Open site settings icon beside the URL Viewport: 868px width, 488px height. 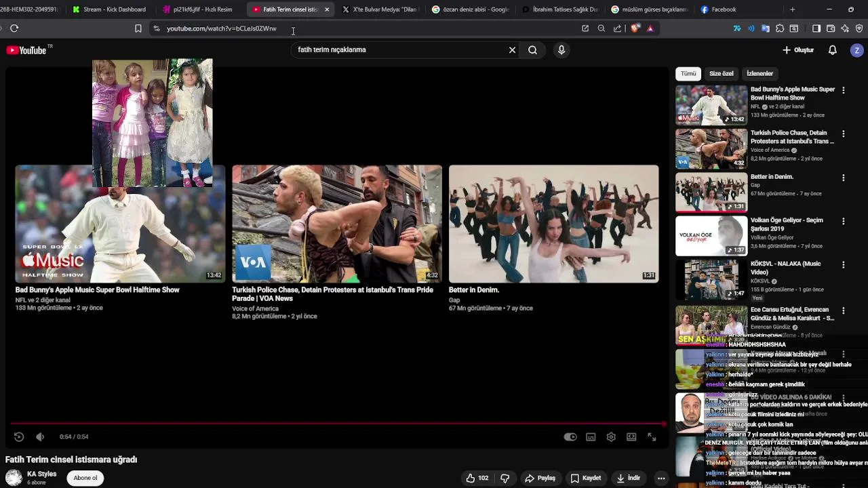click(x=157, y=28)
